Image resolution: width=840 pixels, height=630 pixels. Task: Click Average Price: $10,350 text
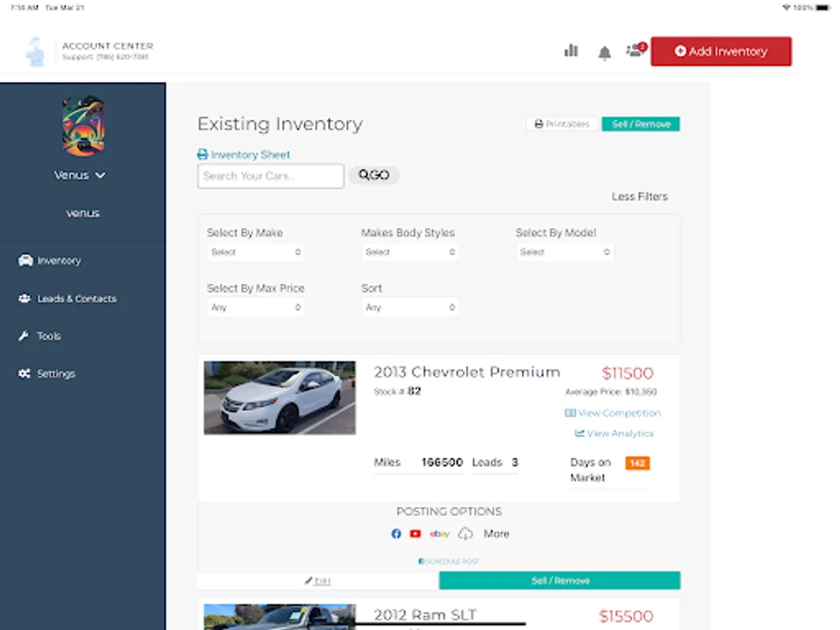[611, 392]
